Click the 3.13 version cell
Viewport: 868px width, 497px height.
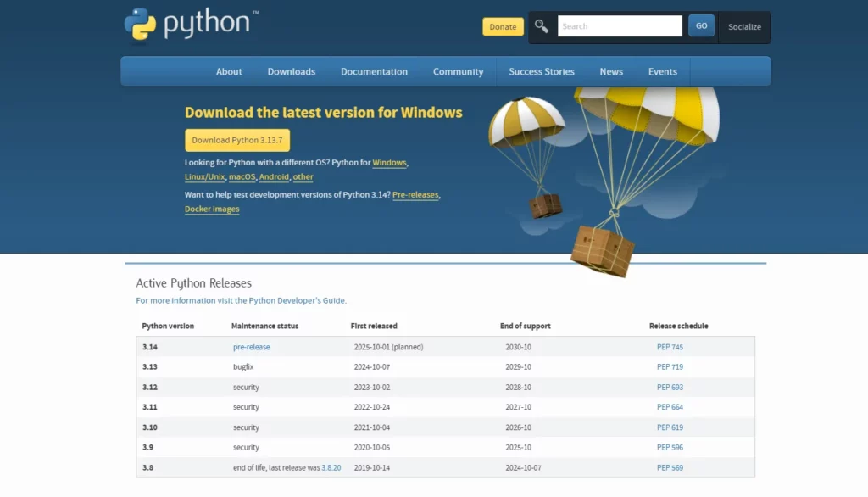(149, 366)
